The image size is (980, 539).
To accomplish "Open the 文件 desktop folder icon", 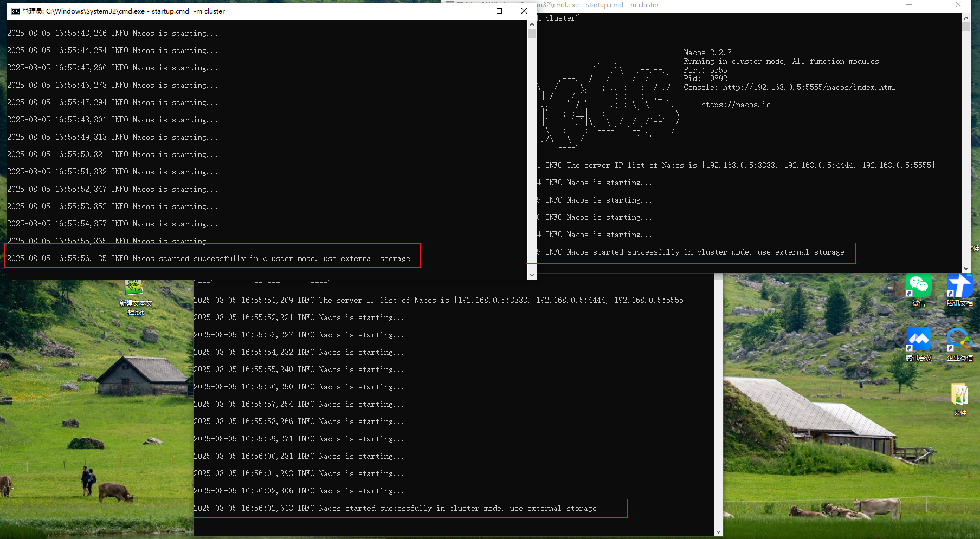I will [960, 400].
